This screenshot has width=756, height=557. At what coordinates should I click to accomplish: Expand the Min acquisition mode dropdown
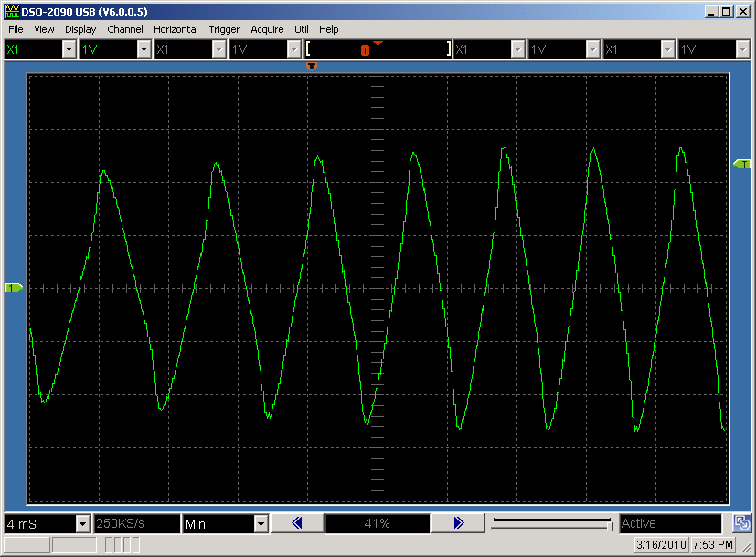(x=261, y=524)
